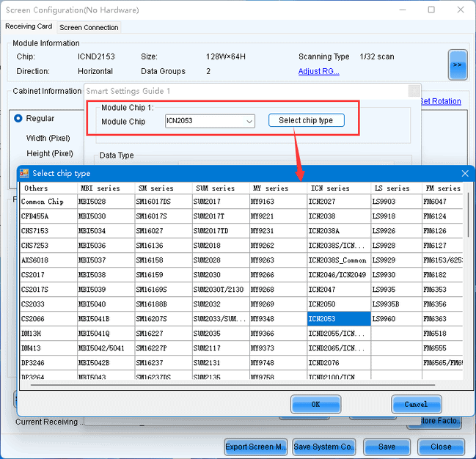Click the horizontal scrollbar of chip table
Viewport: 476px width, 459px height.
click(232, 385)
